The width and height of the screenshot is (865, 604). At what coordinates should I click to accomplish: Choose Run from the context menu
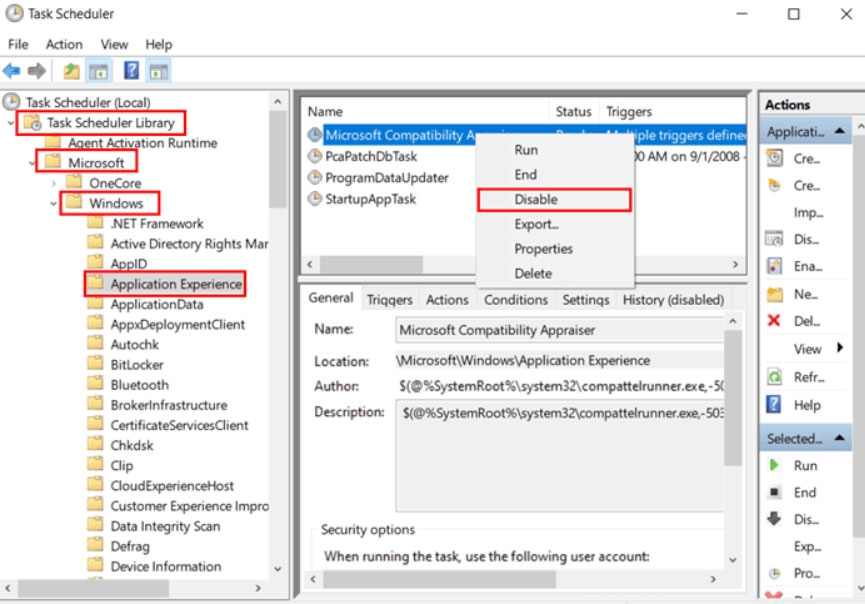pyautogui.click(x=556, y=150)
